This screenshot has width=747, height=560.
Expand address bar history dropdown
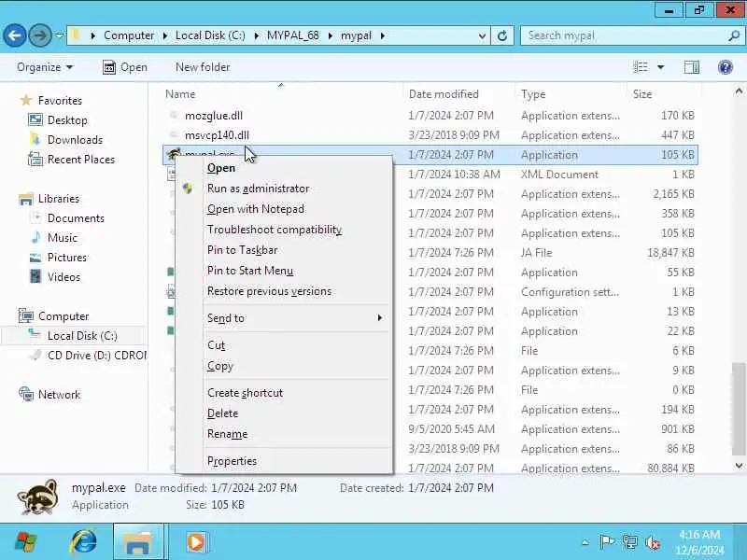pos(482,35)
